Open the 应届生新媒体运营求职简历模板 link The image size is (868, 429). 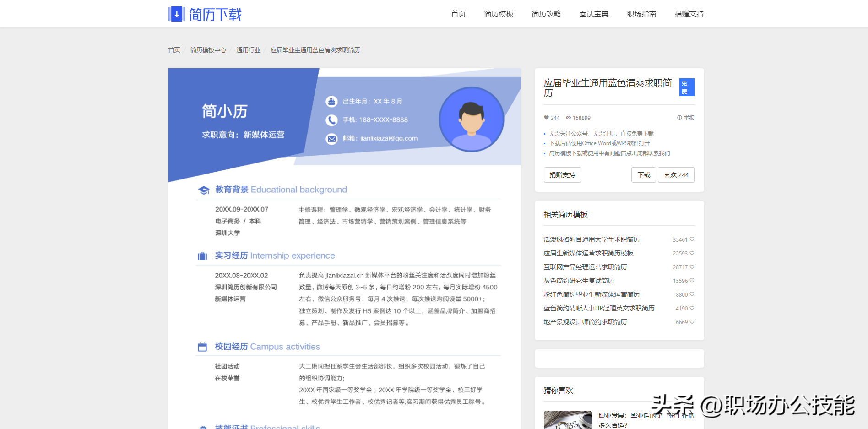pyautogui.click(x=588, y=253)
